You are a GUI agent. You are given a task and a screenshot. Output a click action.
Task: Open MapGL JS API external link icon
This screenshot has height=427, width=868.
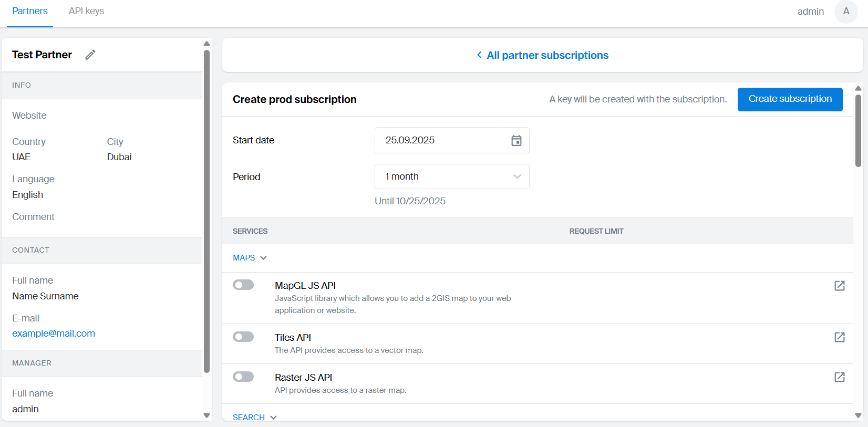point(839,286)
